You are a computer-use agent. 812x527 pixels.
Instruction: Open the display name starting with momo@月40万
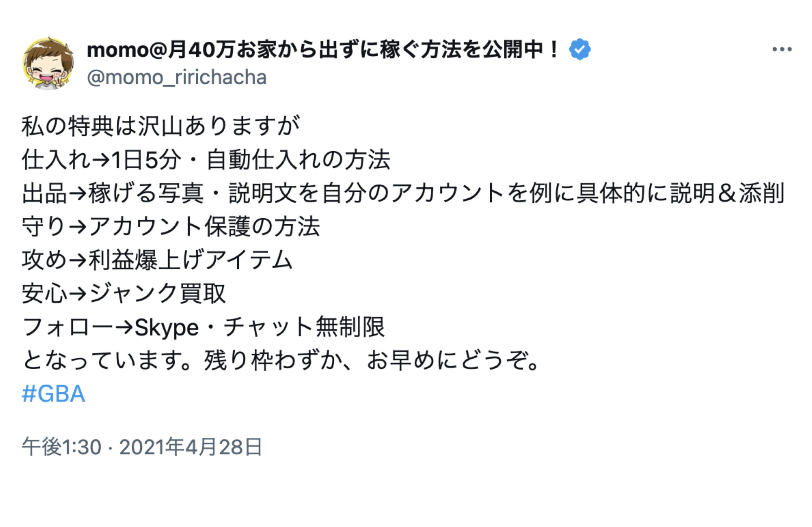tap(323, 50)
